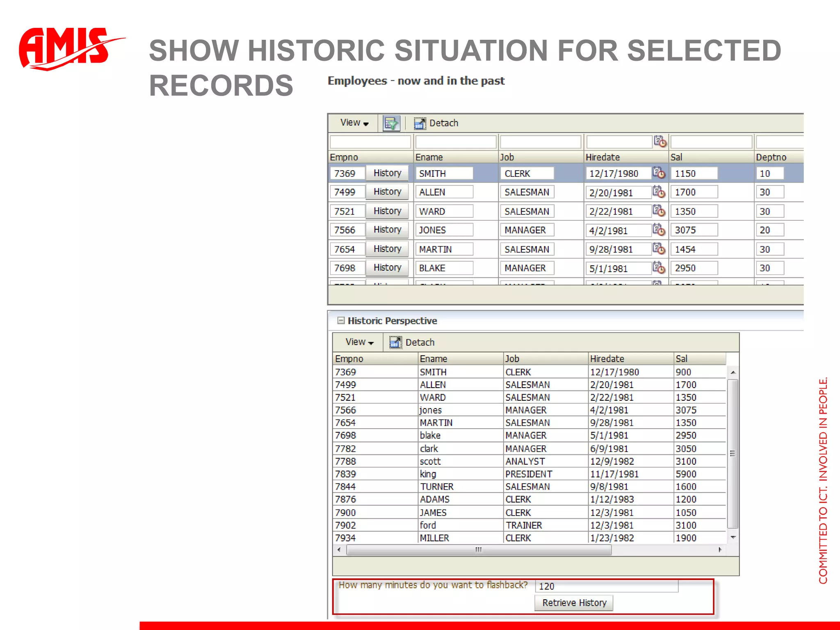Click the Detach icon in the Historic Perspective toolbar
The width and height of the screenshot is (840, 630).
click(x=395, y=342)
